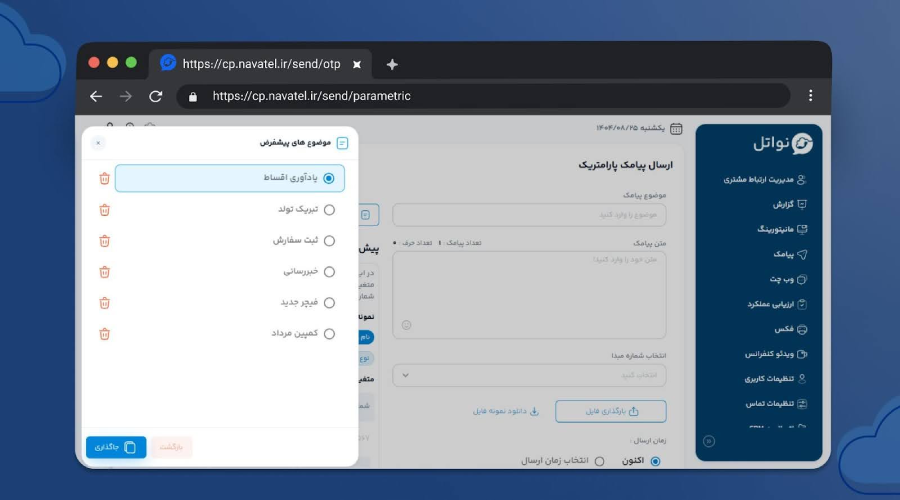Click into the متن پیامک text area
This screenshot has width=900, height=500.
point(529,295)
